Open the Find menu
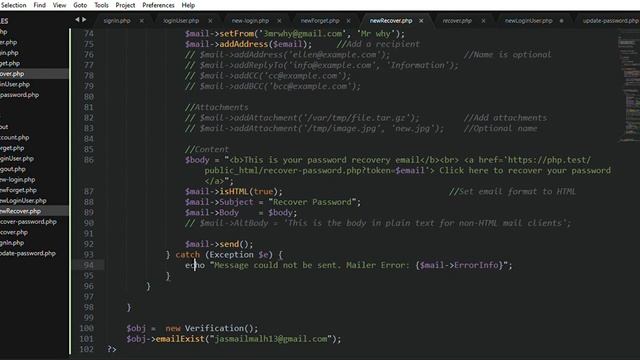Image resolution: width=640 pixels, height=360 pixels. coord(40,5)
